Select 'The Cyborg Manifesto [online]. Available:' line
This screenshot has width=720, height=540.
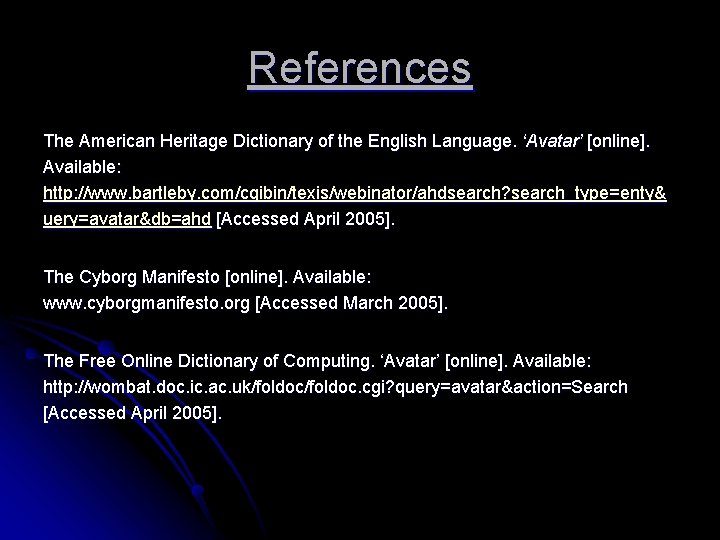tap(207, 277)
